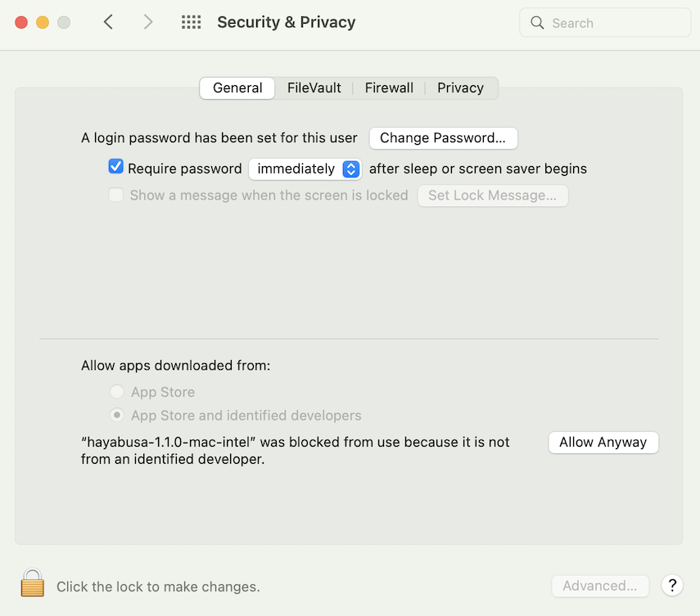Go forward with the right chevron arrow

147,22
